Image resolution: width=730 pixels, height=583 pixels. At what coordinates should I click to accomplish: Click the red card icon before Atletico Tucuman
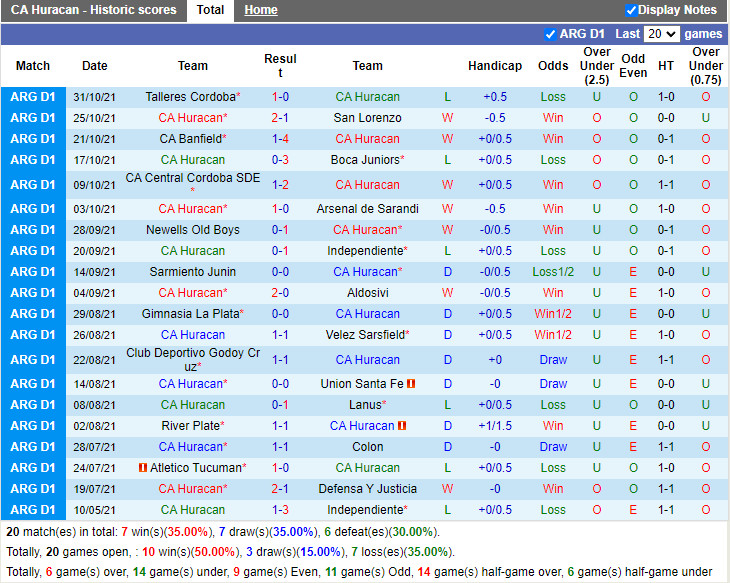pyautogui.click(x=143, y=468)
